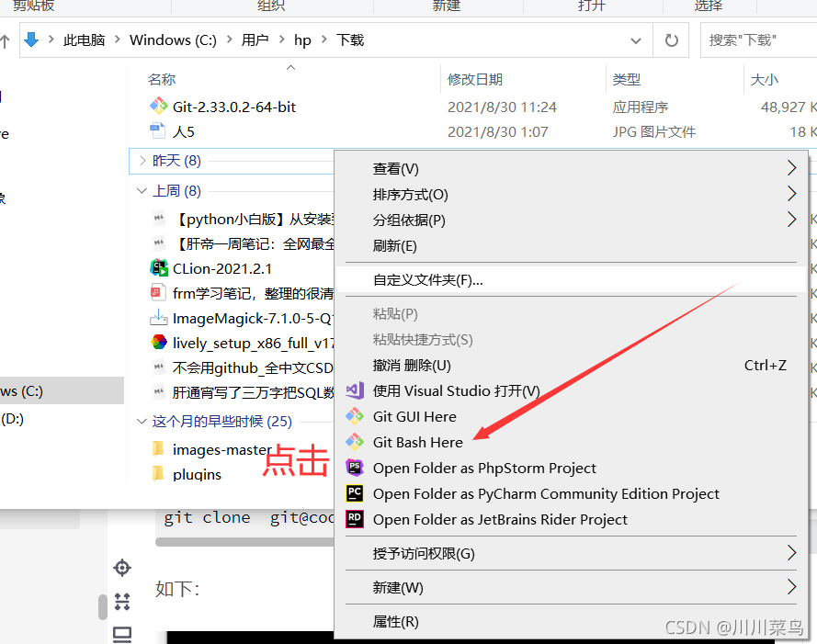Select 属性(R) in the context menu

point(396,621)
